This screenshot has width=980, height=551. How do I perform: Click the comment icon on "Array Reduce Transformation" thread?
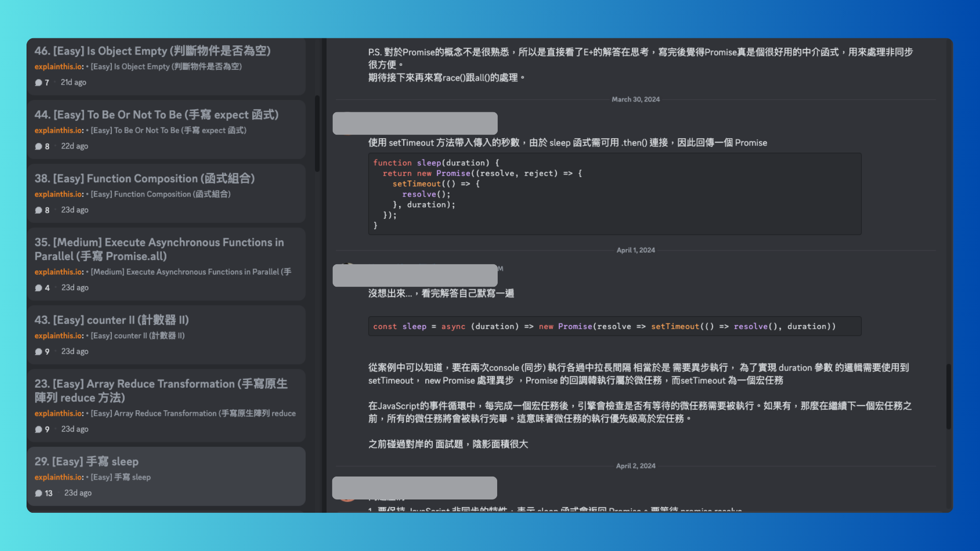(38, 429)
